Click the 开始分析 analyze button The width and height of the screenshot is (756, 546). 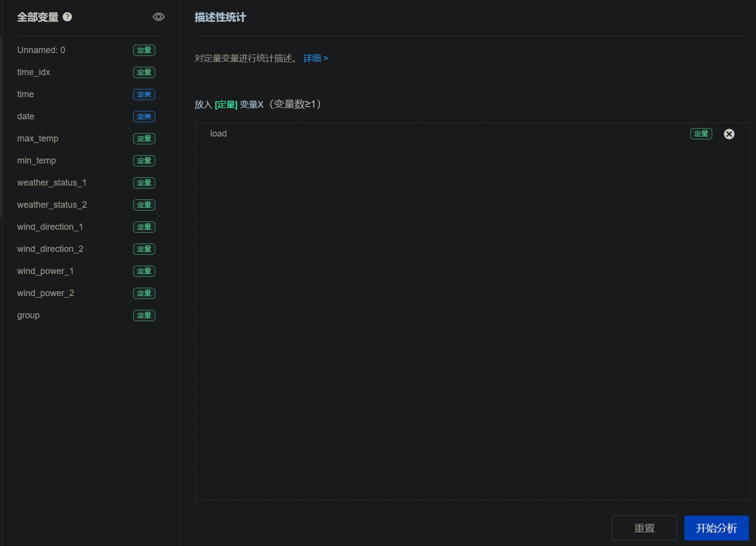pos(716,528)
